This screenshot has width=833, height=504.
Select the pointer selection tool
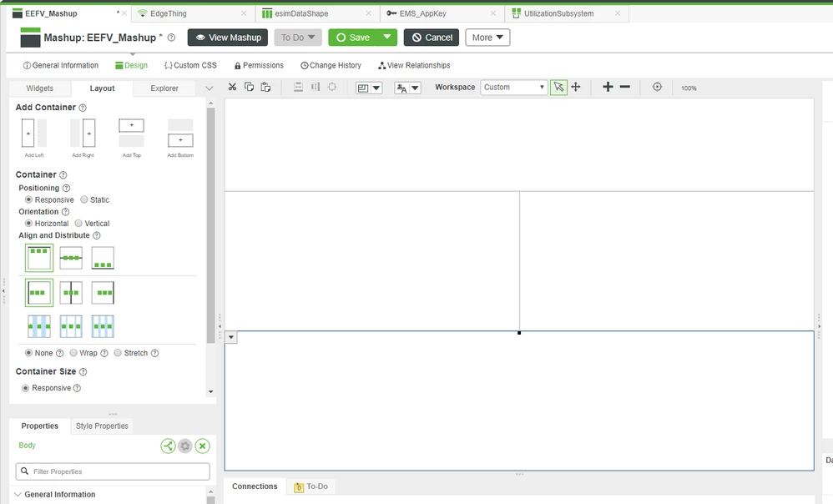click(558, 87)
